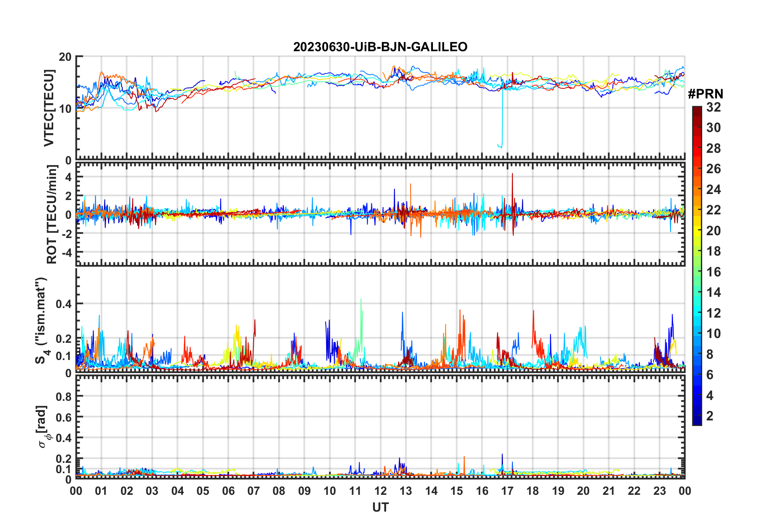Image resolution: width=761 pixels, height=532 pixels.
Task: Click x-axis tick label 05
Action: [203, 491]
